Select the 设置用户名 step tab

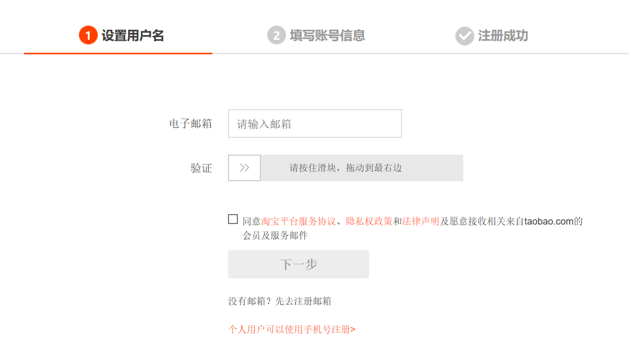pyautogui.click(x=133, y=36)
